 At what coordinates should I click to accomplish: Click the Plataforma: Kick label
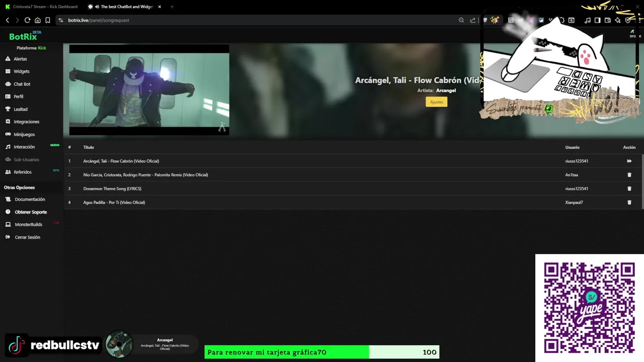[31, 48]
